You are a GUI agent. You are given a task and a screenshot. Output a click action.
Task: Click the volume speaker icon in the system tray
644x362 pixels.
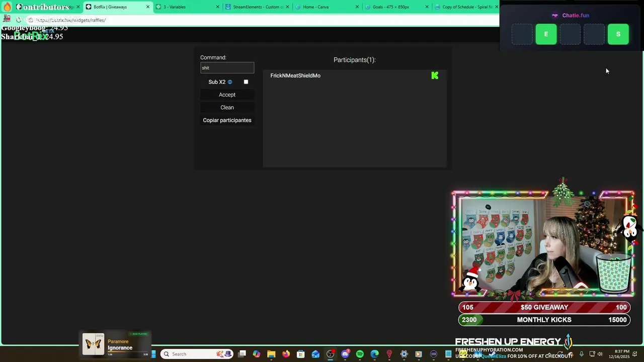pyautogui.click(x=600, y=354)
